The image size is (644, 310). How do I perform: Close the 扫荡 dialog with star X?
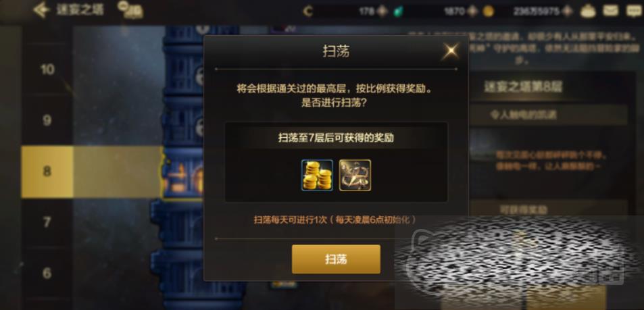pyautogui.click(x=451, y=51)
